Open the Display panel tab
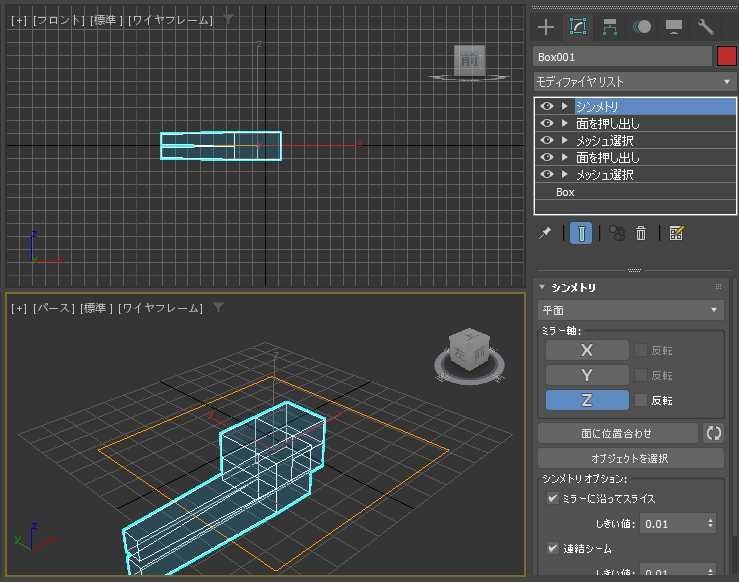Image resolution: width=739 pixels, height=582 pixels. pyautogui.click(x=674, y=27)
